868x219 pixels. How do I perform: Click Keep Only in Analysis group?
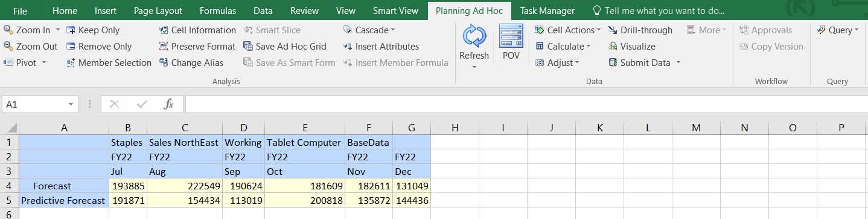92,30
